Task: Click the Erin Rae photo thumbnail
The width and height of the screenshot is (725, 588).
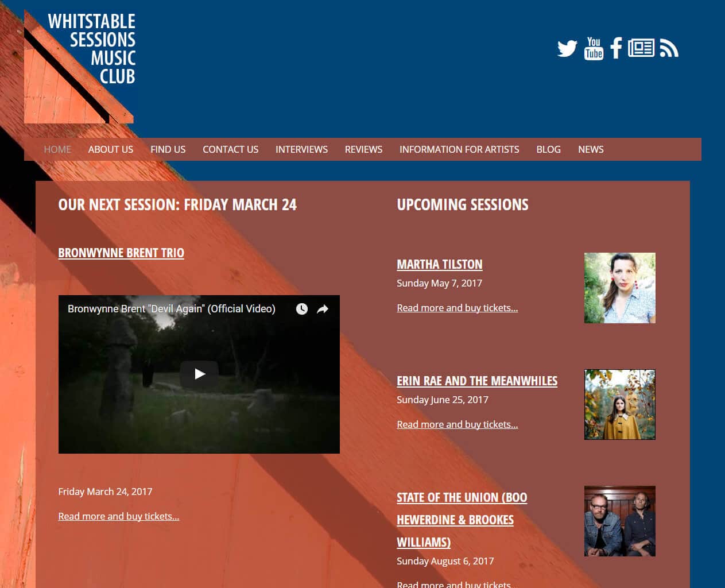Action: pos(620,404)
